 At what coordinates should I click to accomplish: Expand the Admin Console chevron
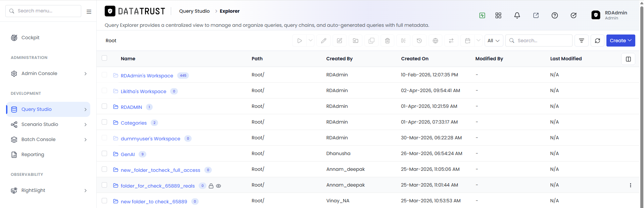click(86, 74)
